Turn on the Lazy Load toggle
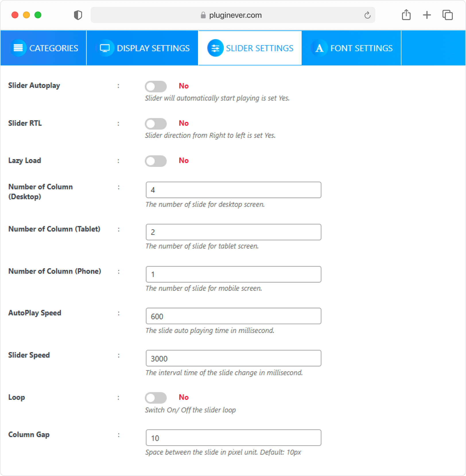 point(156,161)
